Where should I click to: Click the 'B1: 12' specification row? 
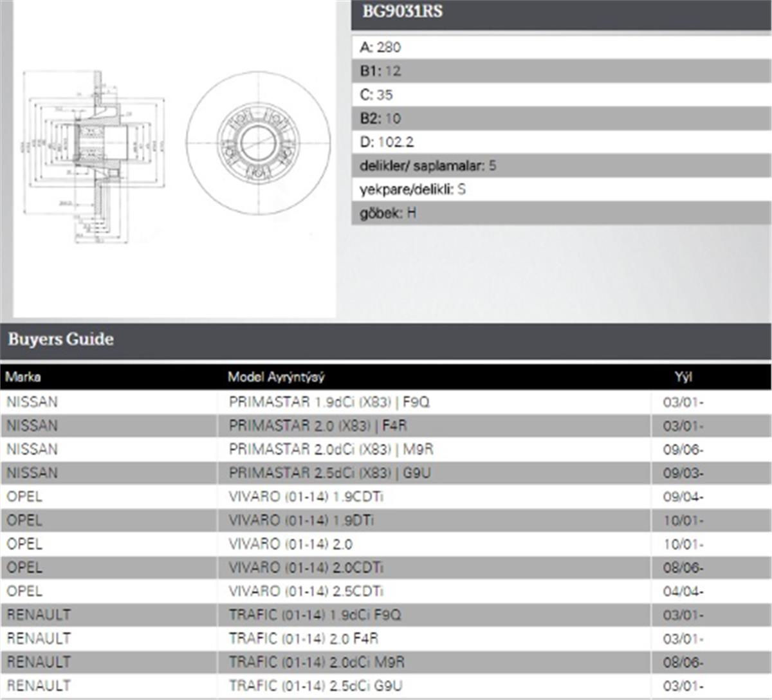[561, 71]
